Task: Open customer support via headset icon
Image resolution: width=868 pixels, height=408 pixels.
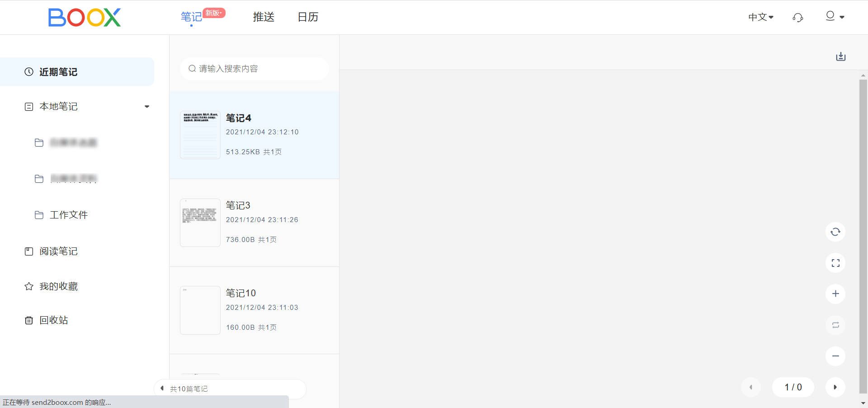Action: point(797,17)
